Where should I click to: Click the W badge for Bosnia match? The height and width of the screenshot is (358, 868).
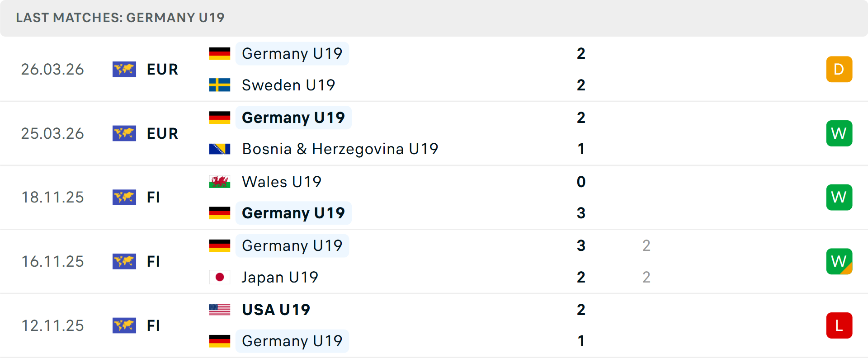(x=839, y=133)
